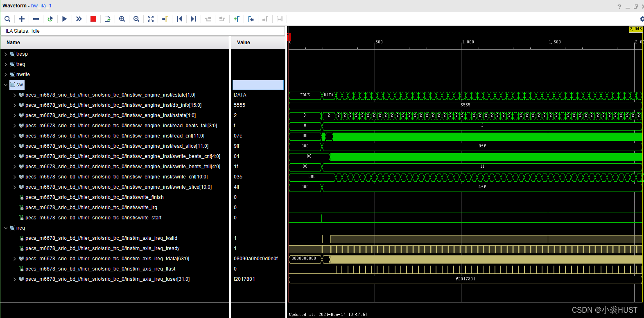Click the Value column header

tap(258, 43)
